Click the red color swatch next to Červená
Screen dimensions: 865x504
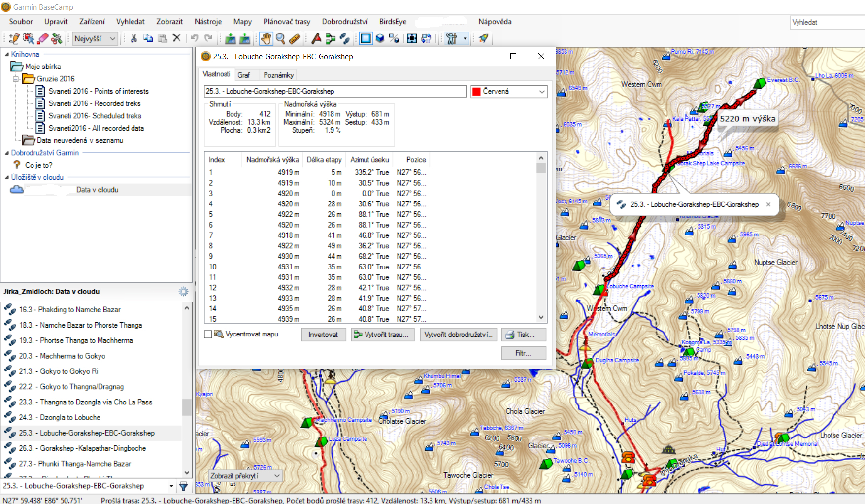476,92
